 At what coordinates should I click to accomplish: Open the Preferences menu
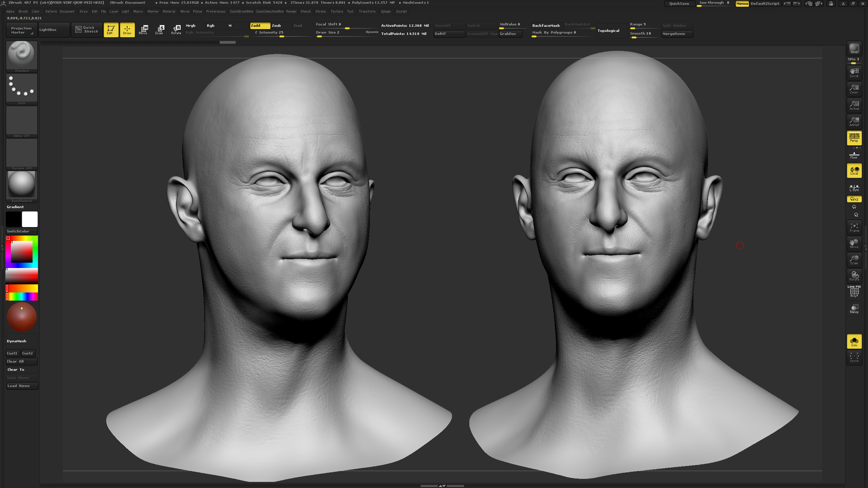coord(216,12)
